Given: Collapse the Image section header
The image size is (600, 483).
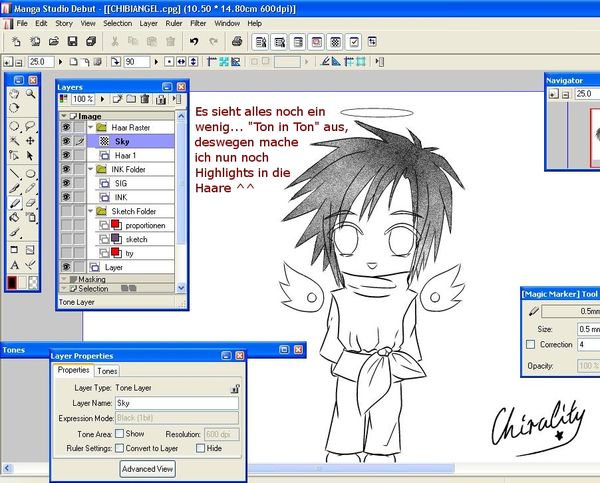Looking at the screenshot, I should (64, 116).
